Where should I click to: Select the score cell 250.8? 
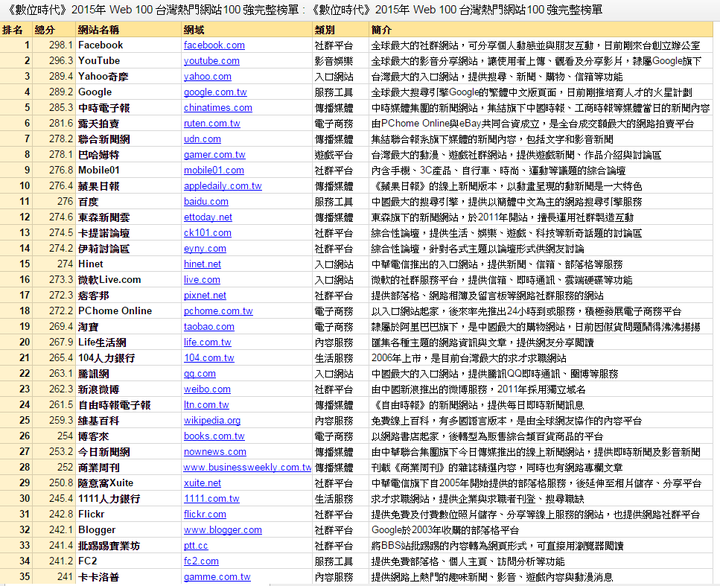click(53, 483)
